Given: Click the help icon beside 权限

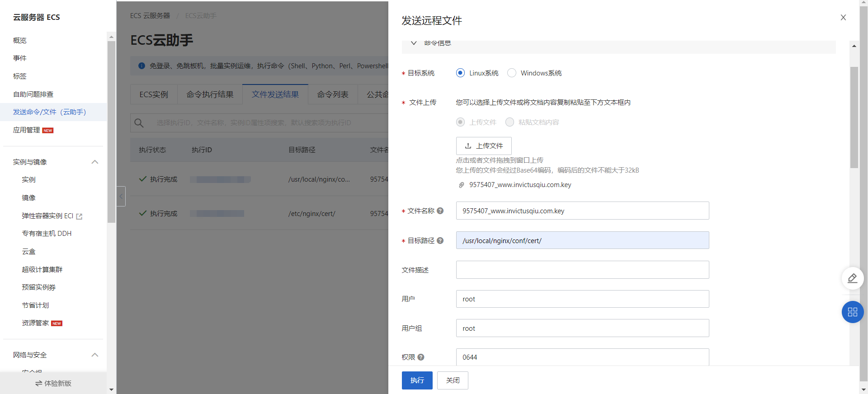Looking at the screenshot, I should pyautogui.click(x=421, y=357).
